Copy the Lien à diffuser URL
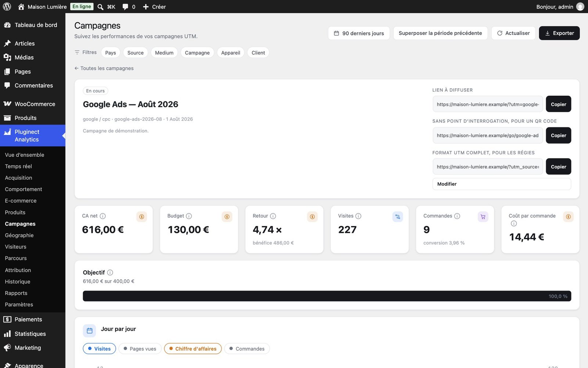Image resolution: width=588 pixels, height=368 pixels. [x=559, y=104]
